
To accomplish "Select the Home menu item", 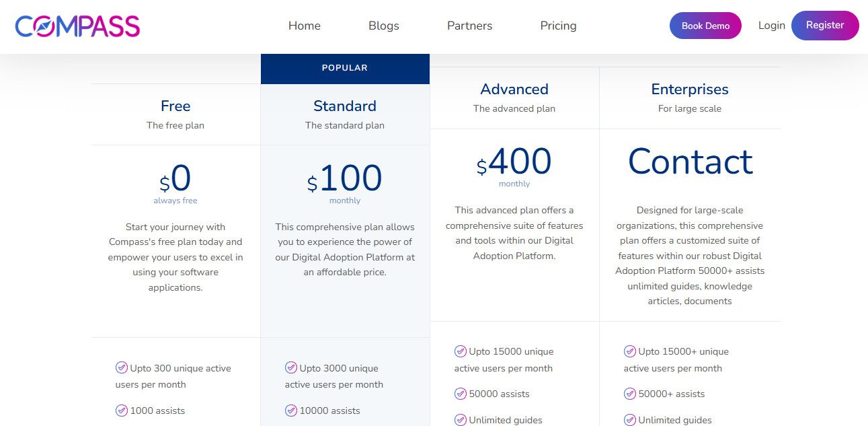I will tap(304, 26).
